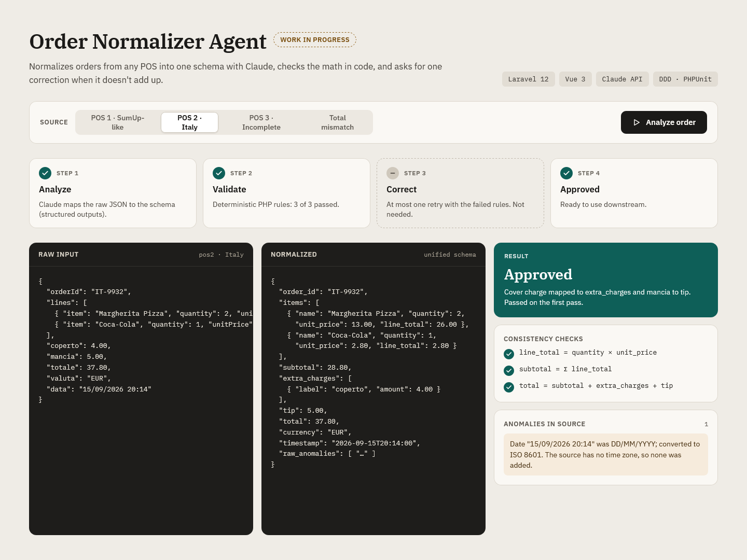747x560 pixels.
Task: Click the Laravel 12 tech tag
Action: [x=528, y=79]
